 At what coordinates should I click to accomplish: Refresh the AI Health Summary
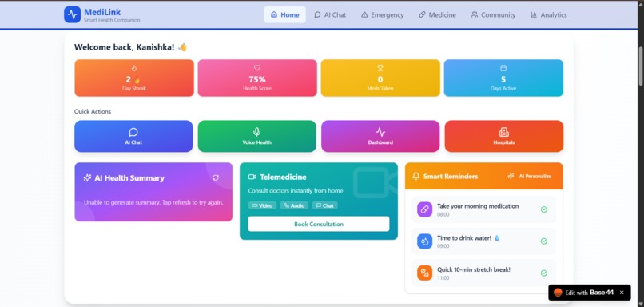[216, 177]
